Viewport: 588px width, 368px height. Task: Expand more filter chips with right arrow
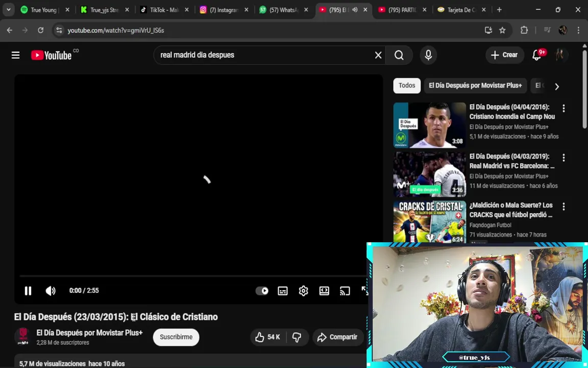(557, 87)
